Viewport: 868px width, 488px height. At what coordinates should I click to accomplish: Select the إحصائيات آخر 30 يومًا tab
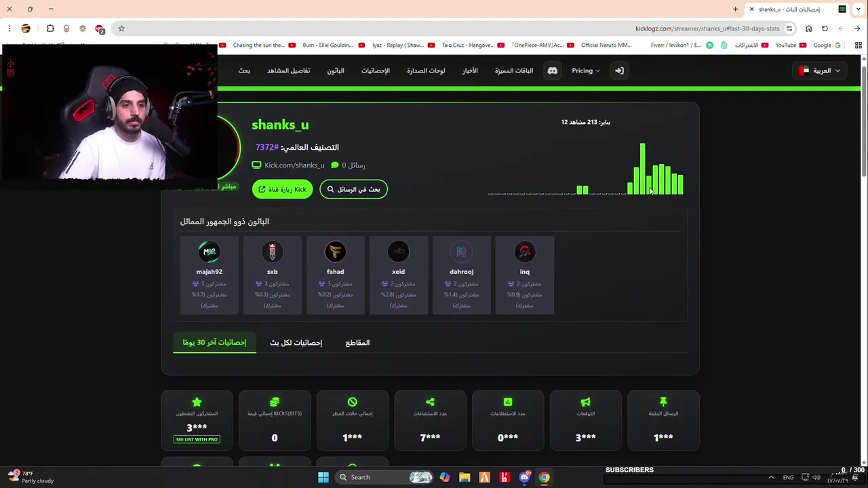pyautogui.click(x=214, y=342)
